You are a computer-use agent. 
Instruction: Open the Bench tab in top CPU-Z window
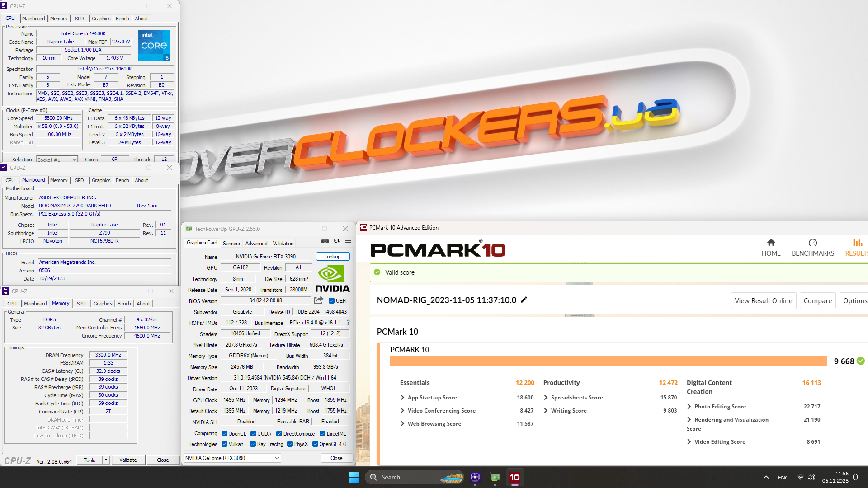[x=122, y=19]
